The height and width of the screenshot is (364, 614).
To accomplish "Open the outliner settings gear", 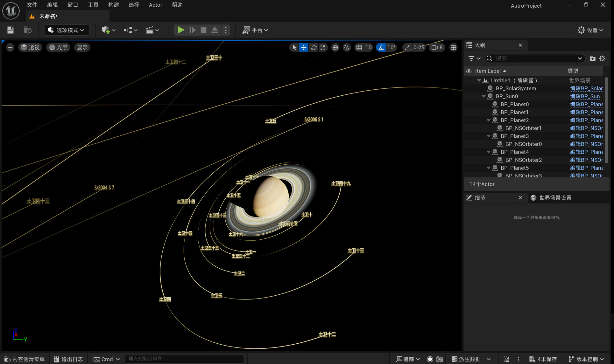I will (x=602, y=58).
